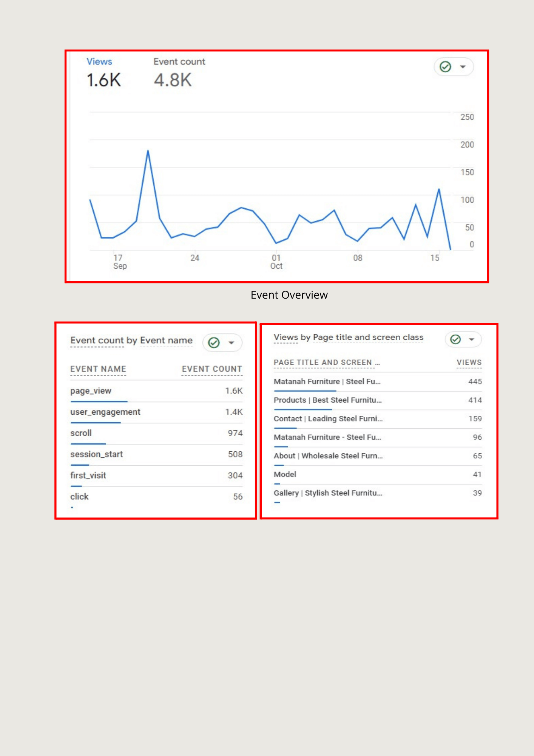Click green checkmark icon on Event Overview chart
Screen dimensions: 534x756
tap(446, 67)
